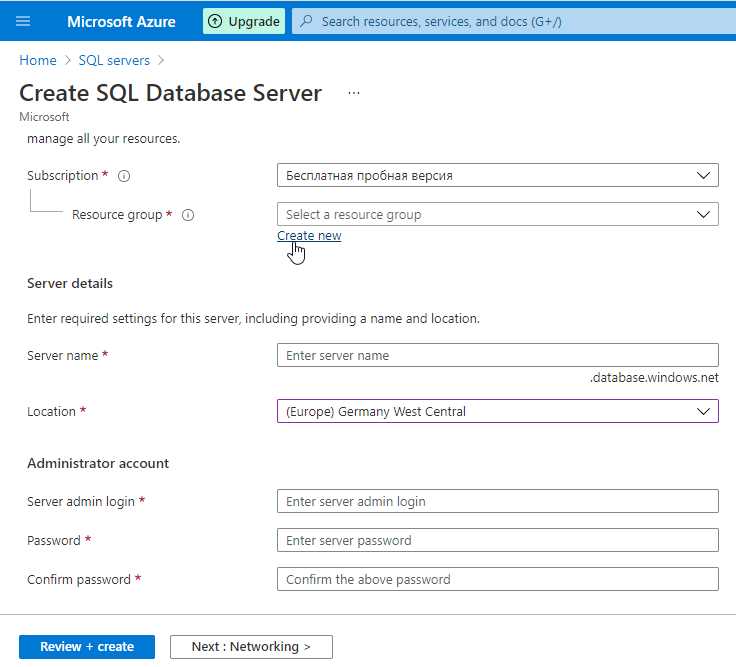Viewport: 736px width, 667px height.
Task: Open the Subscription dropdown
Action: point(498,175)
